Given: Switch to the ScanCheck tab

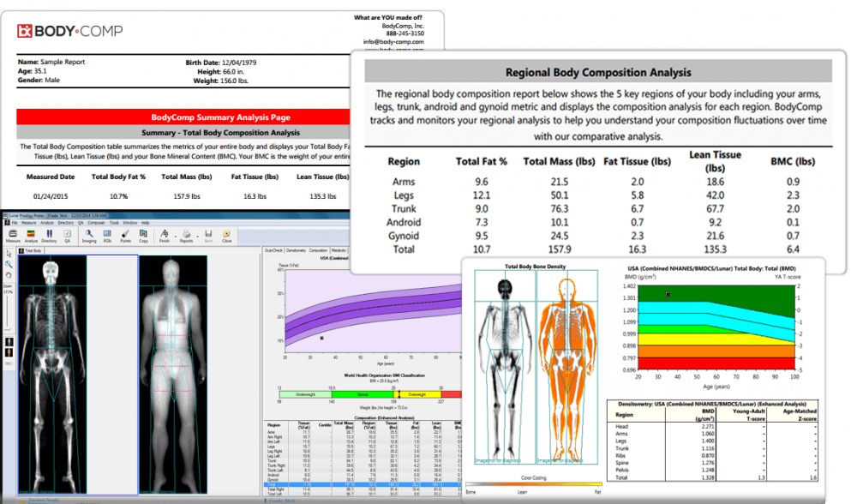Looking at the screenshot, I should tap(274, 250).
